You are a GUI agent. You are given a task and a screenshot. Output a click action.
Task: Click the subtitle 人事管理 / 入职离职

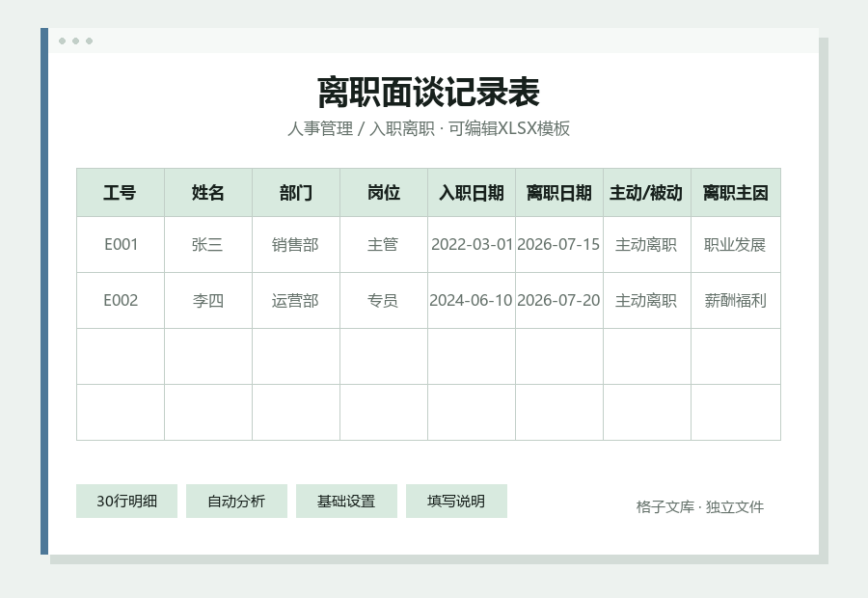coord(361,128)
